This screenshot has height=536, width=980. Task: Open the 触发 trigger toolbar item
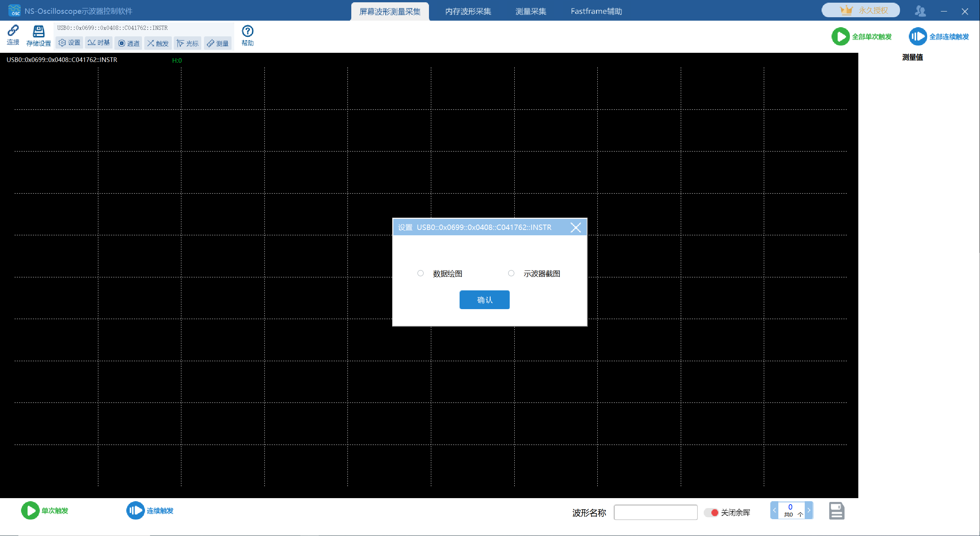158,43
